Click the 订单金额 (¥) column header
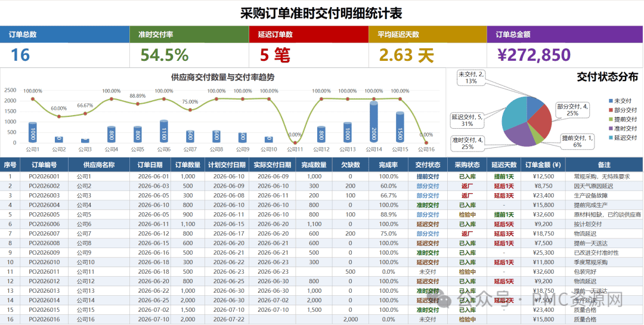The image size is (644, 325). [543, 165]
